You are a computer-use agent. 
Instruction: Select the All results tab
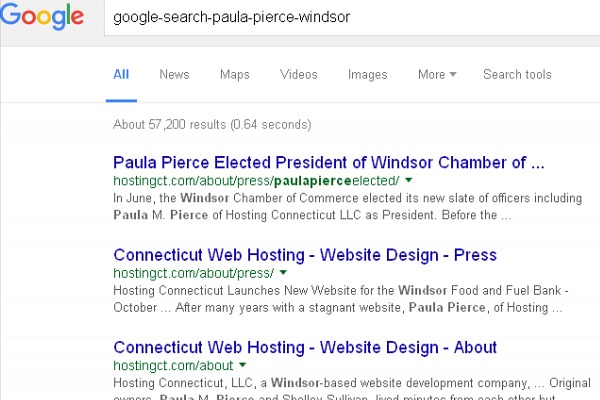pyautogui.click(x=121, y=74)
